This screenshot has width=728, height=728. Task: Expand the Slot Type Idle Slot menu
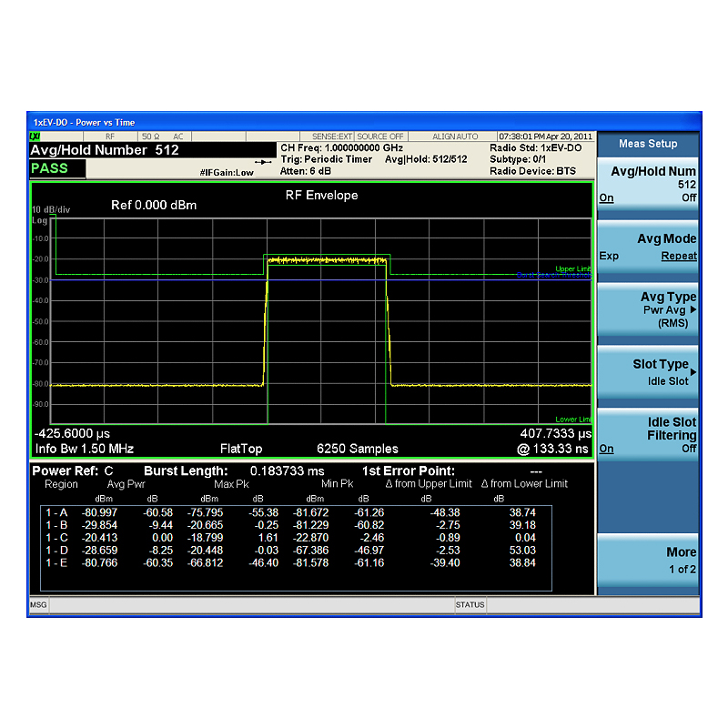648,372
